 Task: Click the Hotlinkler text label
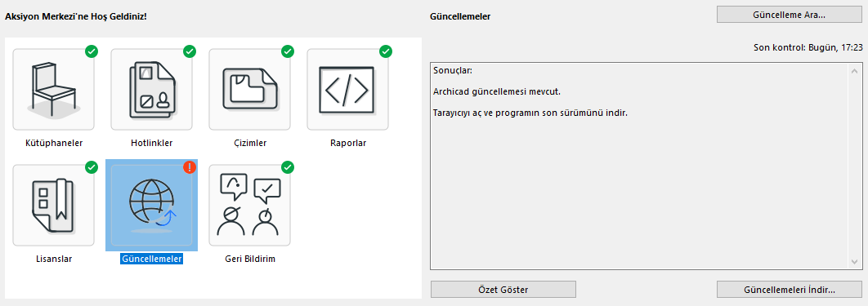point(152,143)
